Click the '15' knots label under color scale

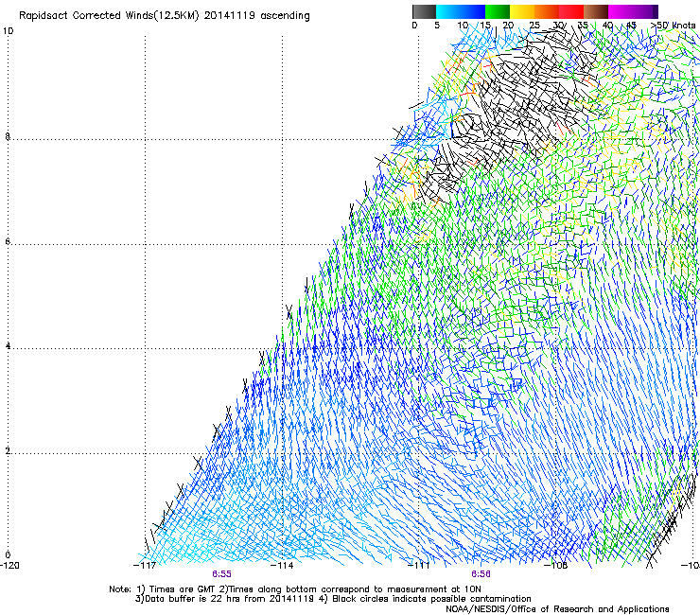click(x=485, y=26)
